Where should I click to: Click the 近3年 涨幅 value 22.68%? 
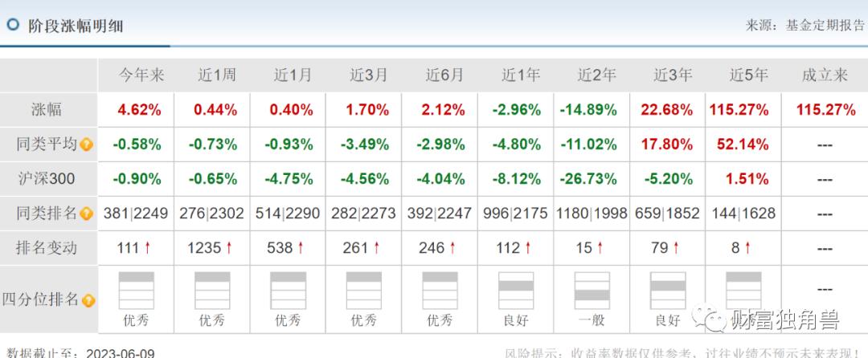pyautogui.click(x=667, y=110)
